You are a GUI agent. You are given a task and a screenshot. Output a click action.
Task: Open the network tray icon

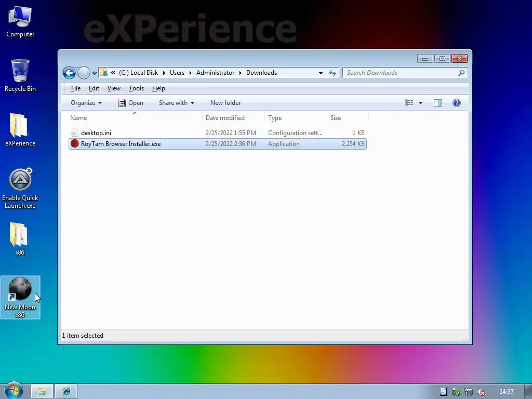[469, 392]
